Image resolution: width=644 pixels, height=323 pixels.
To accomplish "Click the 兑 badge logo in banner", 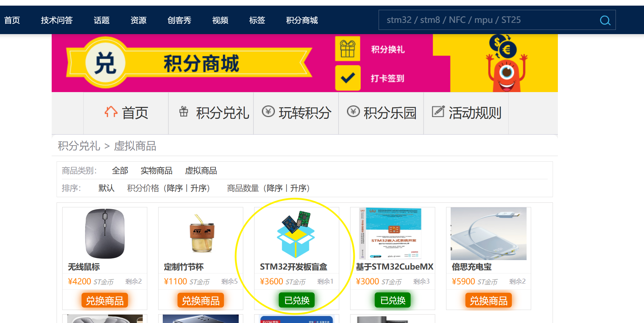I will (105, 63).
